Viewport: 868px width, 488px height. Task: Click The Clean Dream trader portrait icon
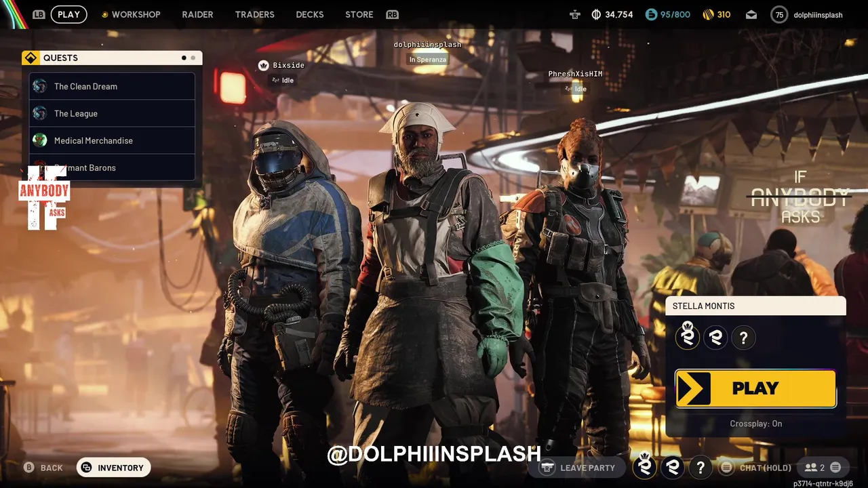click(40, 86)
